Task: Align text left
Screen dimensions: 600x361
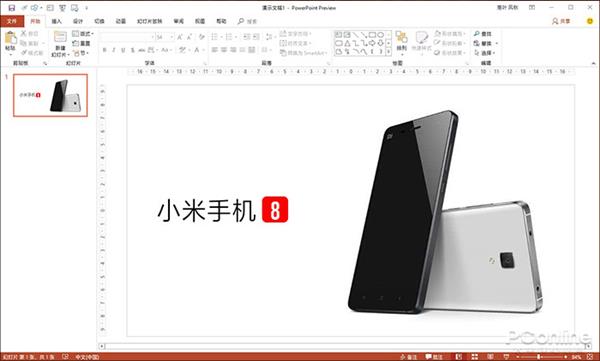Action: click(215, 50)
